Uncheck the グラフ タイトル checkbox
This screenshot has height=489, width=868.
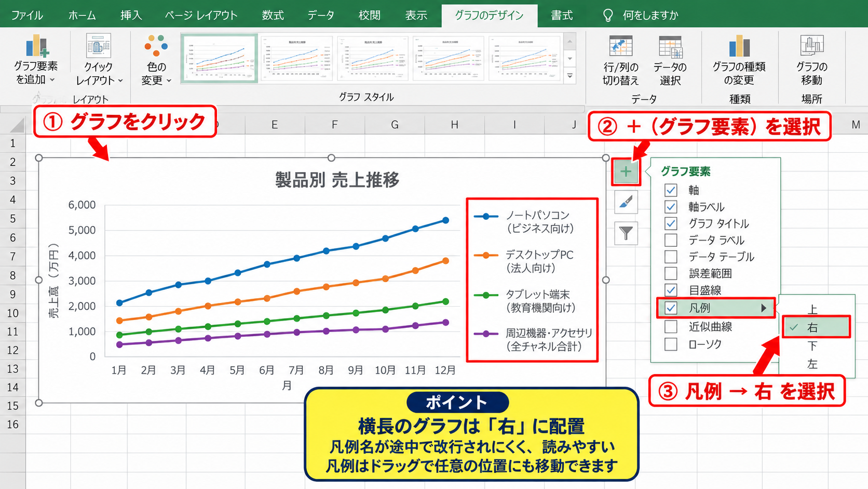[x=671, y=223]
